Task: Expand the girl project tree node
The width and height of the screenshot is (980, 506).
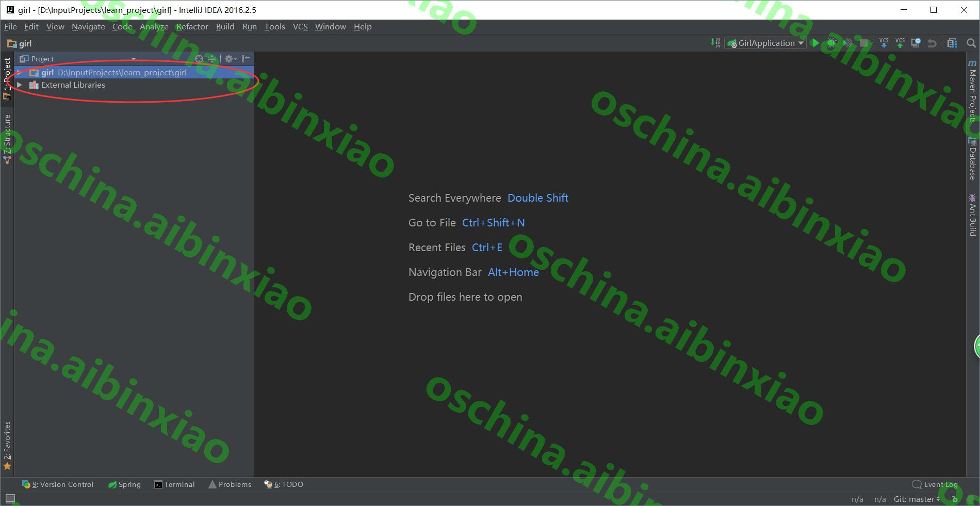Action: tap(19, 72)
